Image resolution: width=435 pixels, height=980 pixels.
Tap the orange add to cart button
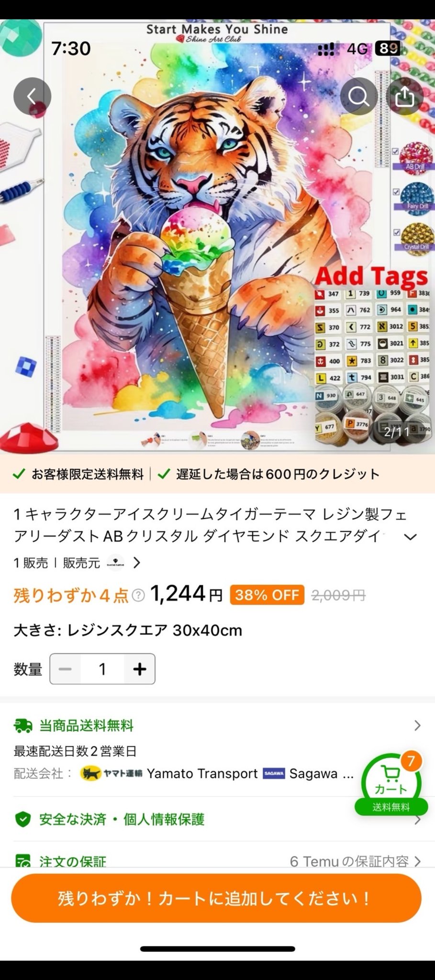[216, 898]
